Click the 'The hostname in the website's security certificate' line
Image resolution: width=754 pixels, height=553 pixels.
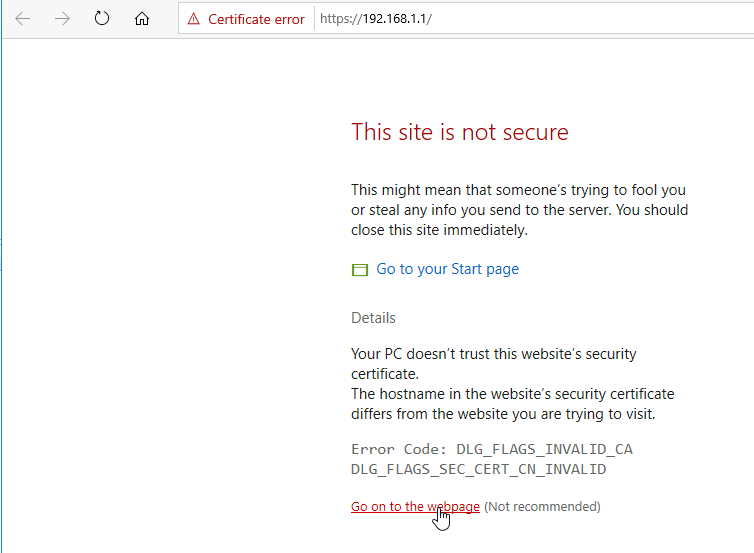point(513,394)
